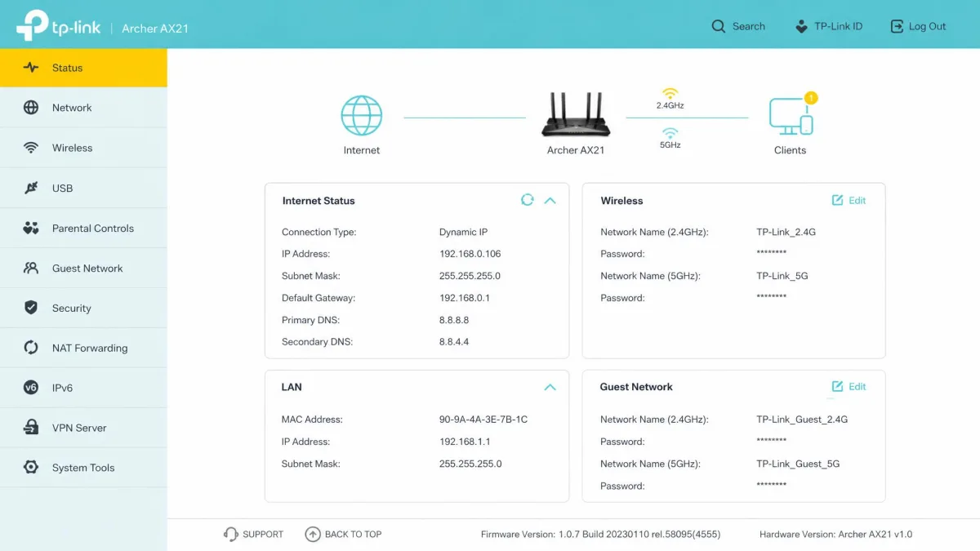This screenshot has width=980, height=551.
Task: Click the IPv6 badge icon
Action: 31,388
